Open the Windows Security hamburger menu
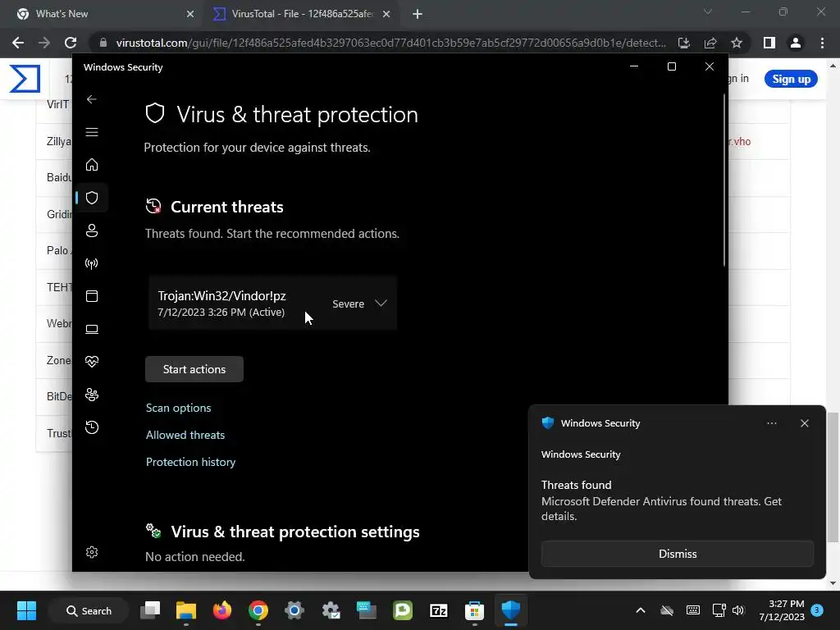 (92, 132)
